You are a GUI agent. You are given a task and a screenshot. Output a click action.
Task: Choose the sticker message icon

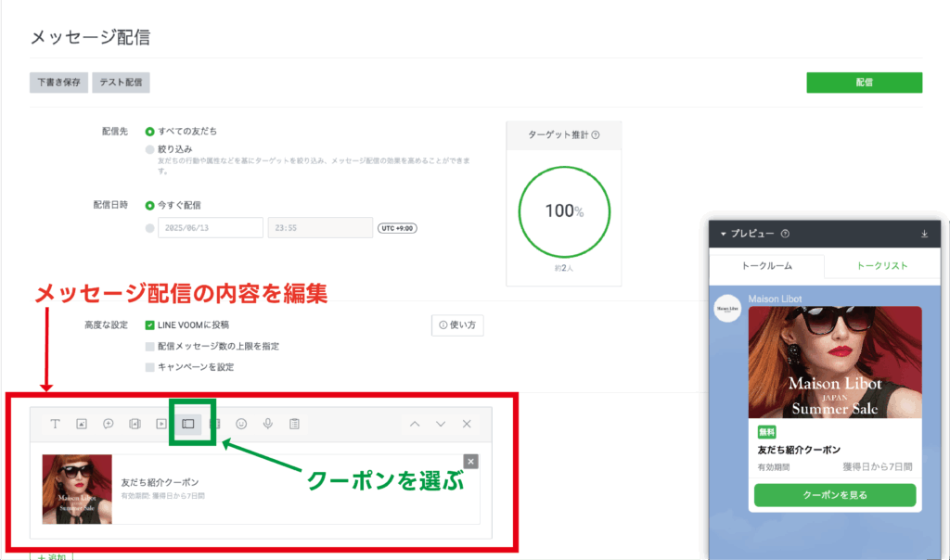tap(109, 424)
